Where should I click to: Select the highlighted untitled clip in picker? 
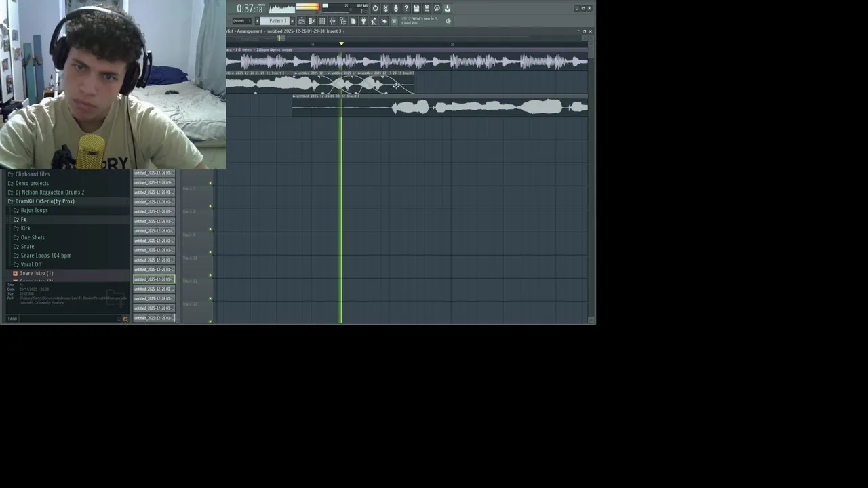(x=154, y=279)
